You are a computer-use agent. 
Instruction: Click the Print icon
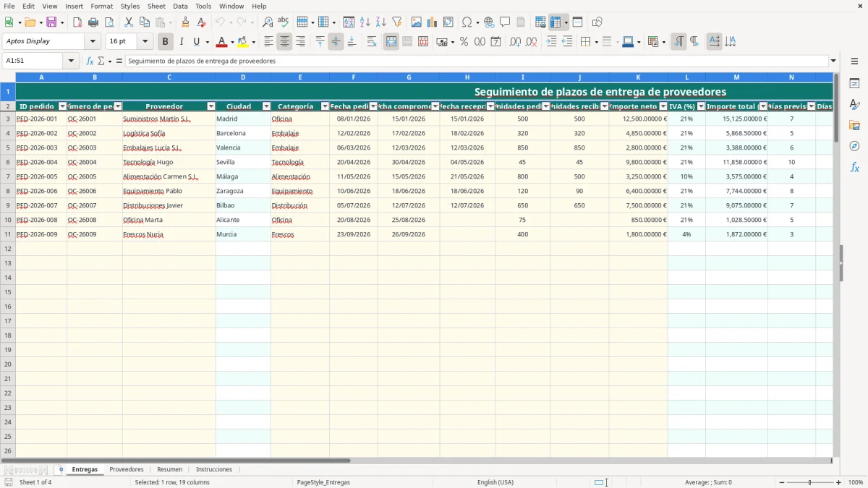(x=93, y=22)
